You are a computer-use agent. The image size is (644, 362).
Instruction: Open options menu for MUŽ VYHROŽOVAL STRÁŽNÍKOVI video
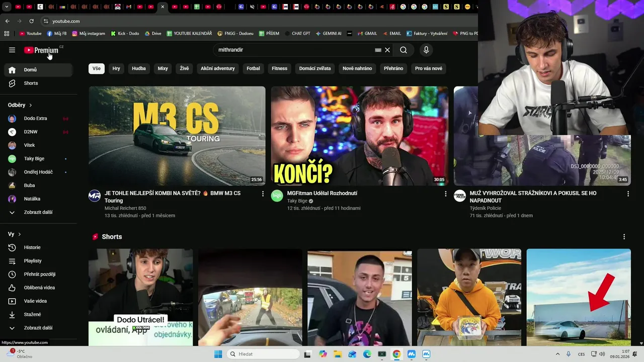[628, 194]
